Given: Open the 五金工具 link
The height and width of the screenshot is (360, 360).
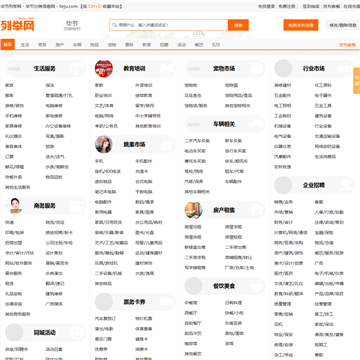Looking at the screenshot, I should tap(323, 106).
